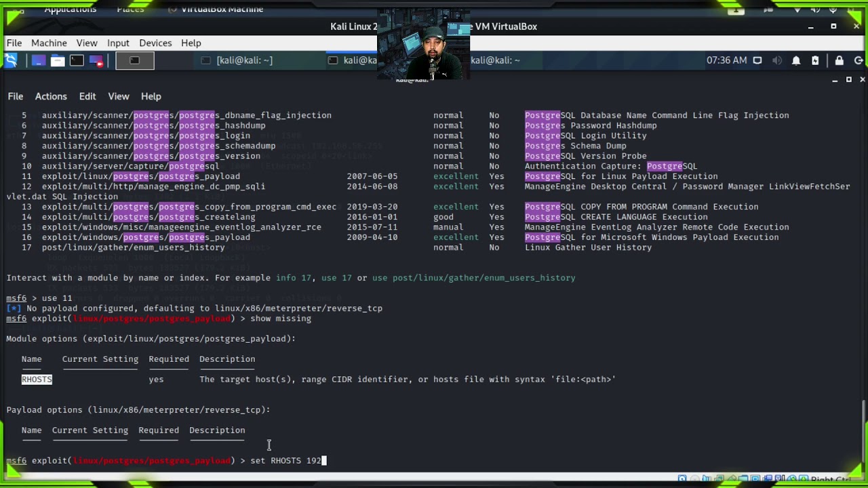Click 'Required' header under Payload options
Screen dimensions: 868x488
pos(159,430)
